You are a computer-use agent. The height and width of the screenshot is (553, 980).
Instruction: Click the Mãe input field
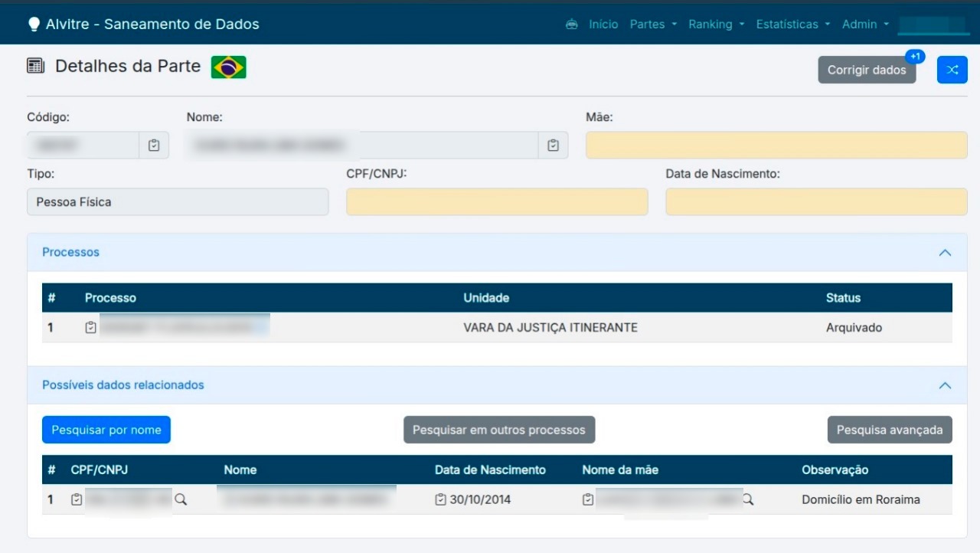[776, 145]
